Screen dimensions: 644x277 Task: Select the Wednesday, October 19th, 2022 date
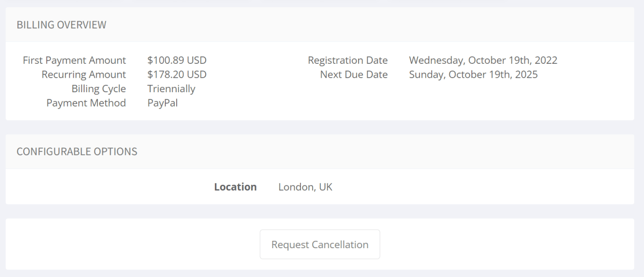point(483,60)
